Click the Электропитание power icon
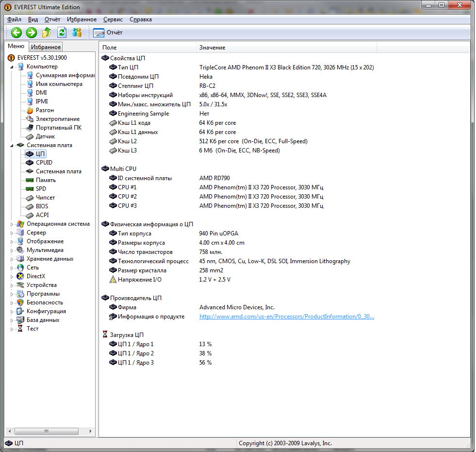 [30, 119]
